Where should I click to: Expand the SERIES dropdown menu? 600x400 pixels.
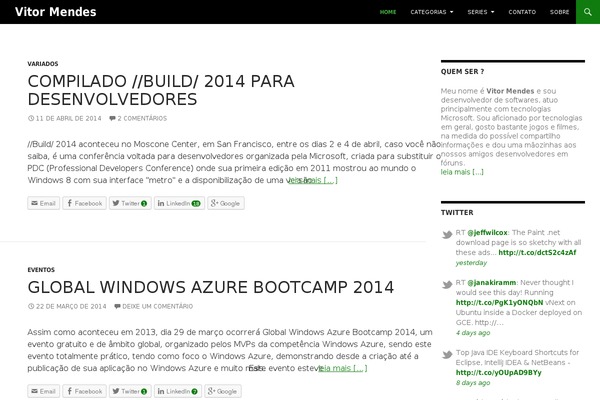[x=481, y=12]
